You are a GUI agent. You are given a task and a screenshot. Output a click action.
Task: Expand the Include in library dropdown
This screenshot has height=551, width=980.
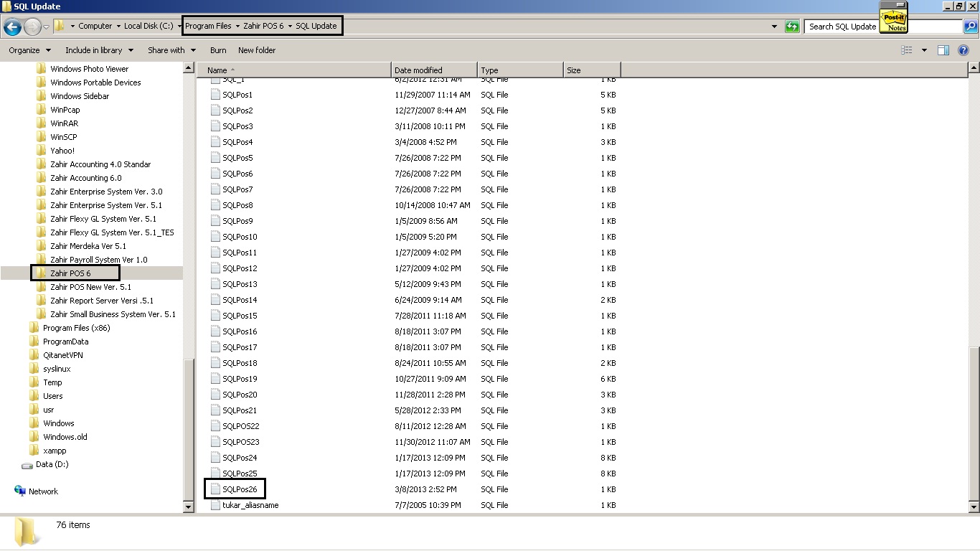point(99,50)
